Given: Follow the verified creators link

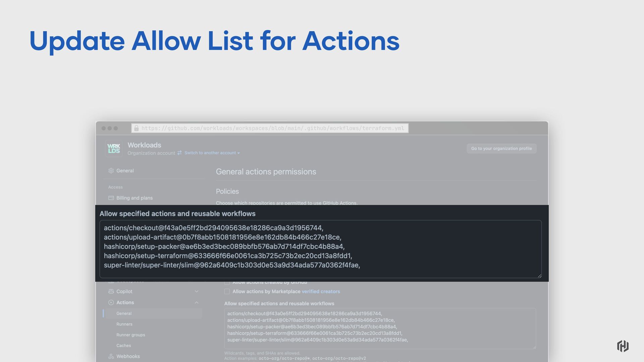Looking at the screenshot, I should pos(321,292).
